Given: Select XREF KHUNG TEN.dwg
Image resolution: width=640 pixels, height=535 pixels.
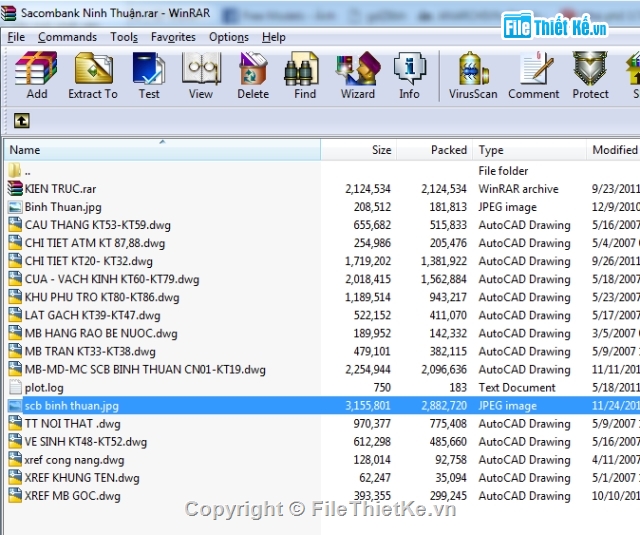Looking at the screenshot, I should 82,477.
